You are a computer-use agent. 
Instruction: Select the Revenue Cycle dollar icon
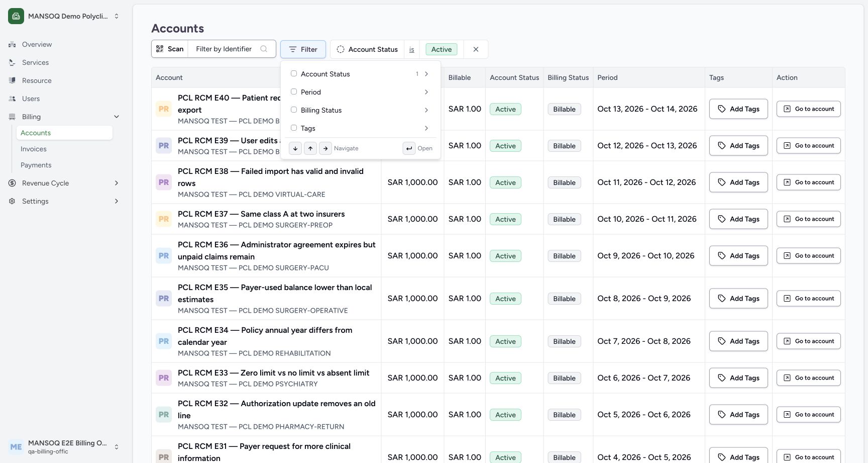12,183
